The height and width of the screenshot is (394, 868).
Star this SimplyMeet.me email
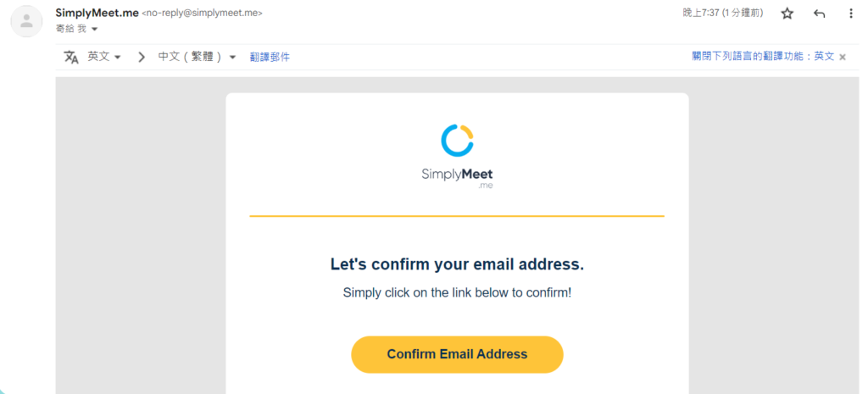[787, 14]
